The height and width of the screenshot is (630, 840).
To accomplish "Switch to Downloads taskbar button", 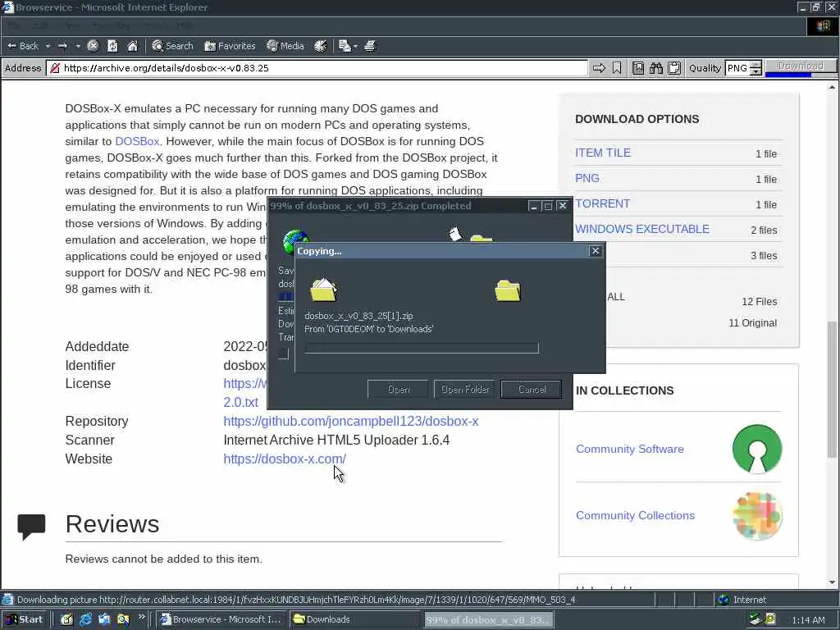I will coord(355,619).
